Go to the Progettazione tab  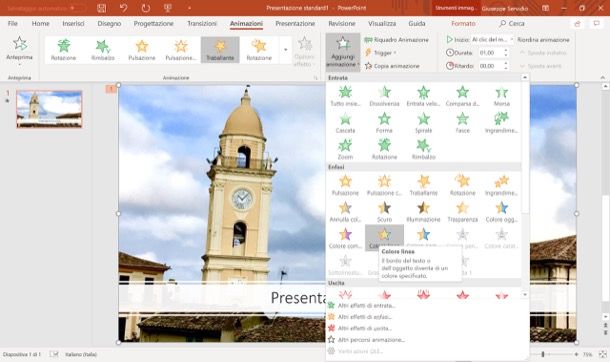pyautogui.click(x=154, y=24)
